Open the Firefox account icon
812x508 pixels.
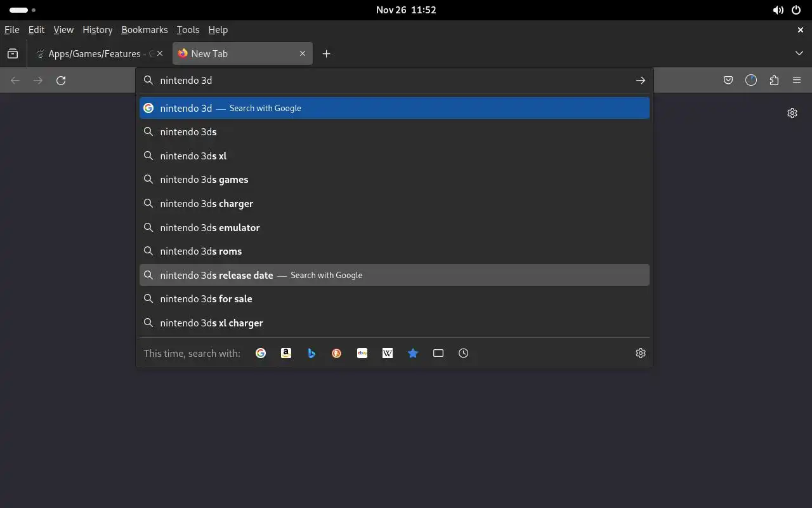click(x=751, y=80)
